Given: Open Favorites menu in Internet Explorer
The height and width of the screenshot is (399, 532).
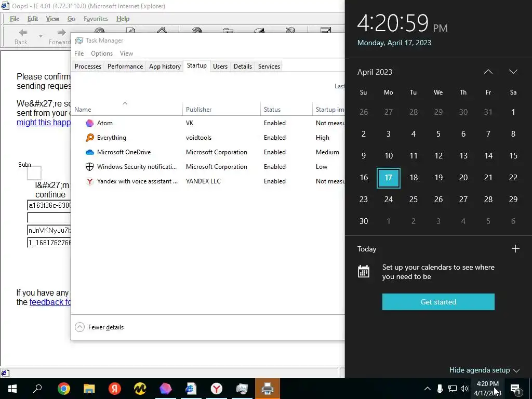Looking at the screenshot, I should tap(96, 19).
